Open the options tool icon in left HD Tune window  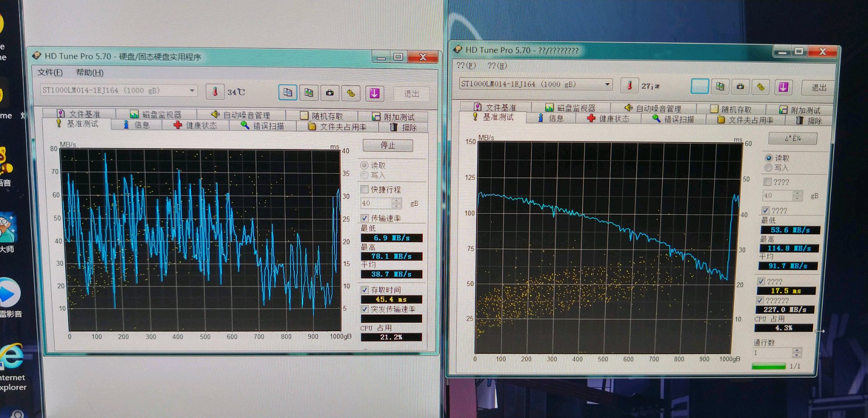tap(351, 93)
